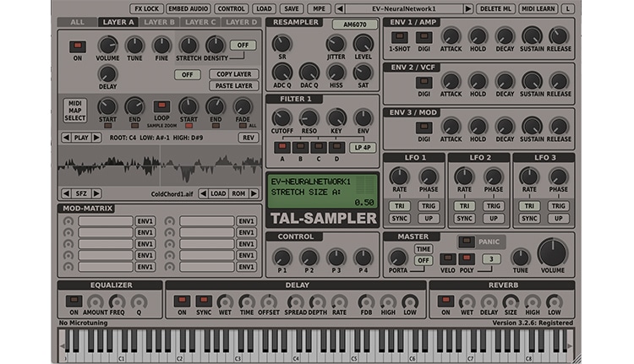Screen dimensions: 634x364
Task: Toggle Layer A ON switch
Action: pos(78,46)
